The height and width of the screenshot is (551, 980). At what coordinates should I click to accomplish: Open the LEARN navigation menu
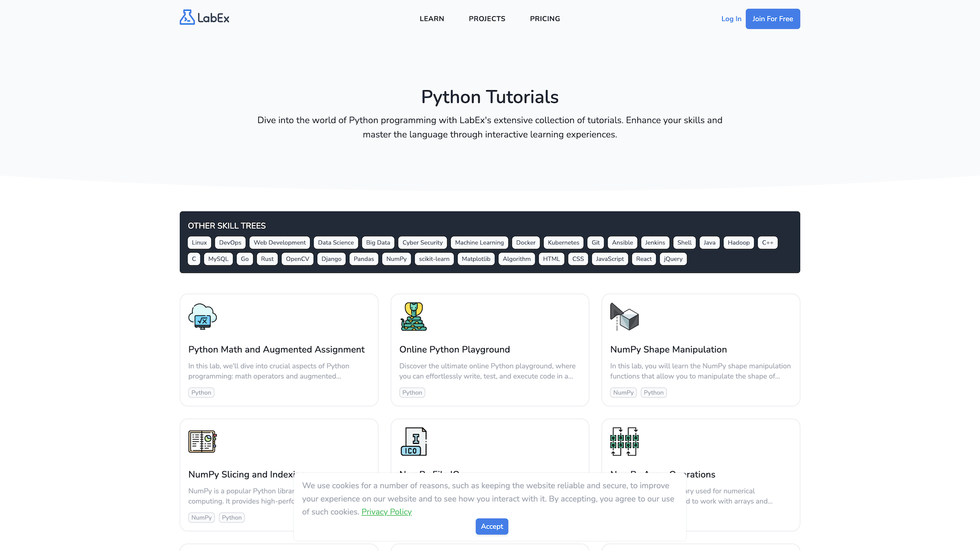click(431, 18)
